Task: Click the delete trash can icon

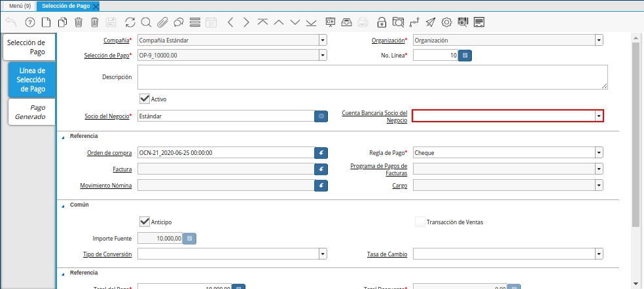Action: [79, 22]
